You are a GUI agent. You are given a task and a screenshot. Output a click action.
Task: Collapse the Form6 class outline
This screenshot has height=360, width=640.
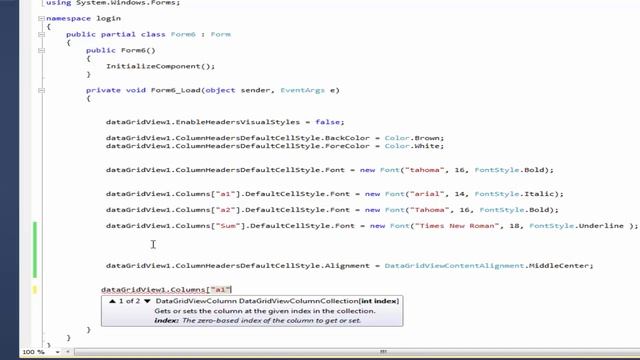(41, 34)
